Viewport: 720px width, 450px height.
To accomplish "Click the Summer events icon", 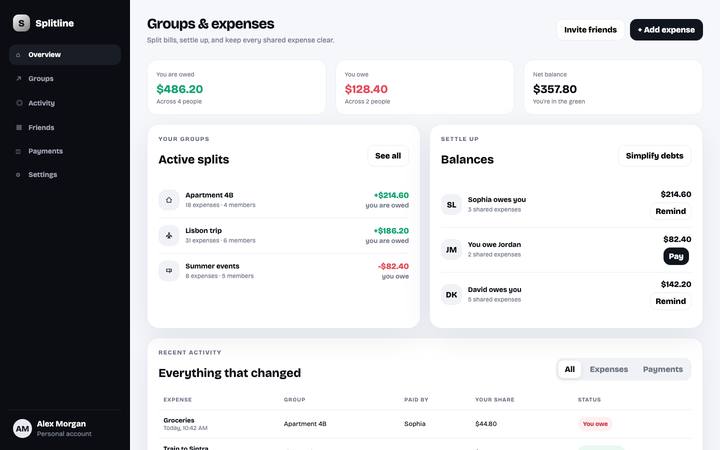I will [169, 270].
